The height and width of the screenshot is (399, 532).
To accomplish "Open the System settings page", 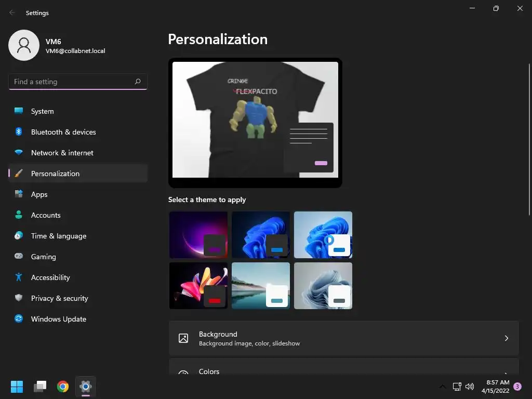I will click(78, 111).
